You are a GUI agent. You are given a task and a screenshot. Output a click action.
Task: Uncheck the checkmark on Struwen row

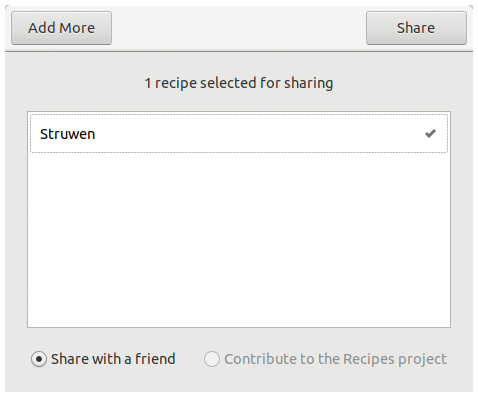(x=430, y=134)
